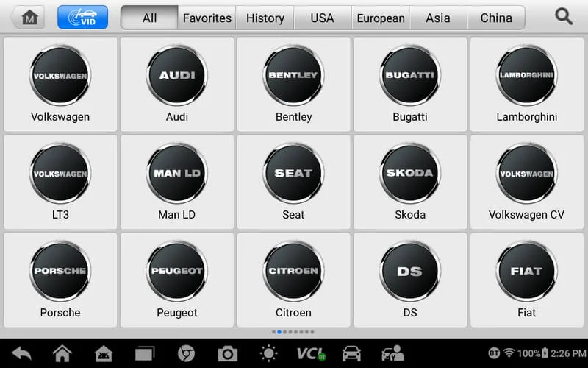Screen dimensions: 588x368
Task: Choose the Fiat brand tile
Action: (x=527, y=280)
